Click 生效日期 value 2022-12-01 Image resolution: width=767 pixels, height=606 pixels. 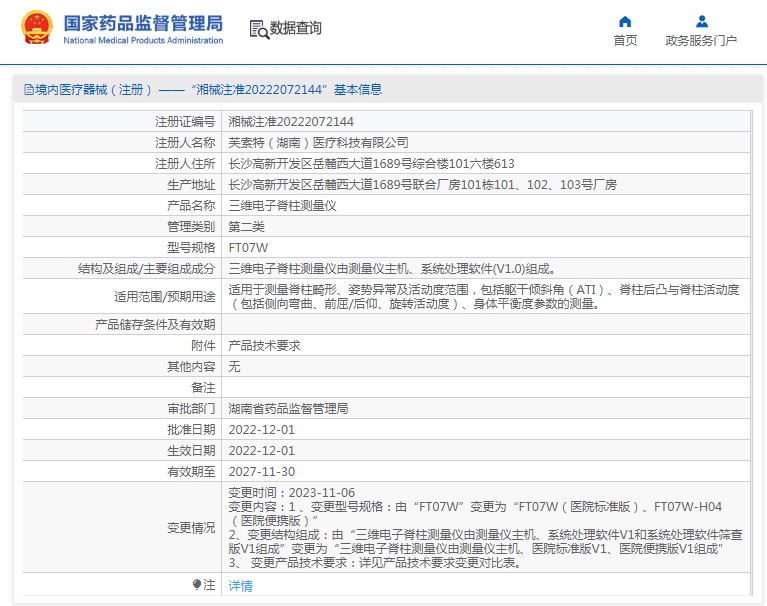pos(262,450)
